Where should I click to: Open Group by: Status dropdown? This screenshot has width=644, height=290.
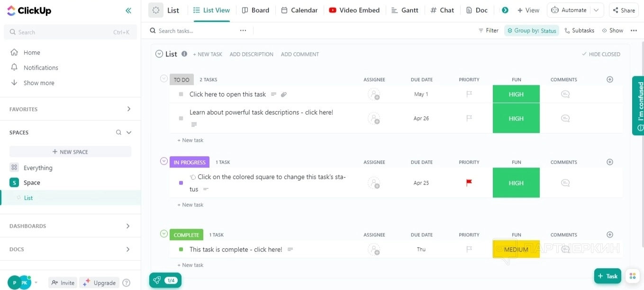point(532,30)
